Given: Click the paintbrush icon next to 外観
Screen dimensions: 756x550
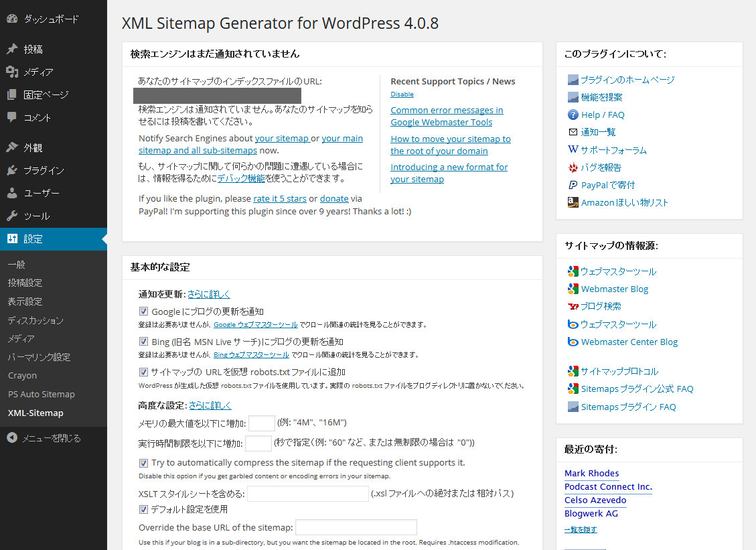Looking at the screenshot, I should point(12,147).
